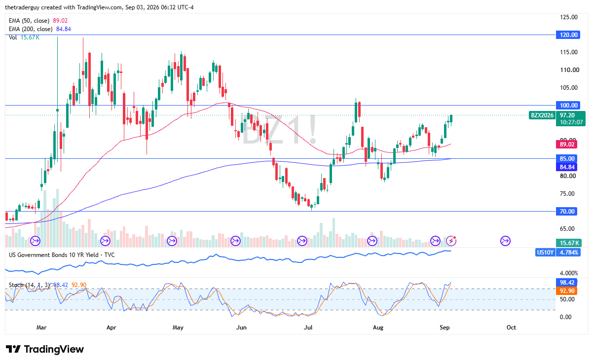Click the contract rollover marker just before Mar
Screen dimensions: 593x364
36,241
